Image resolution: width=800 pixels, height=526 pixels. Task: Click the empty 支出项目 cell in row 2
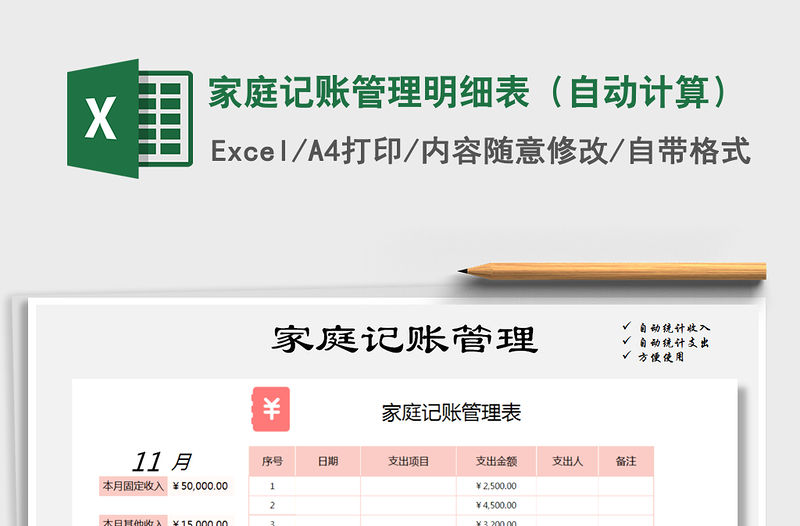[x=408, y=505]
